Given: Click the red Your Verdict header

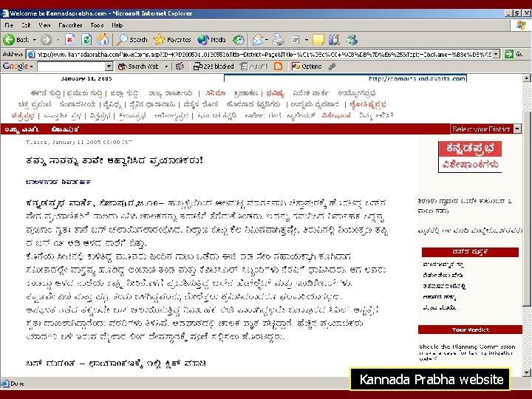Looking at the screenshot, I should coord(470,330).
